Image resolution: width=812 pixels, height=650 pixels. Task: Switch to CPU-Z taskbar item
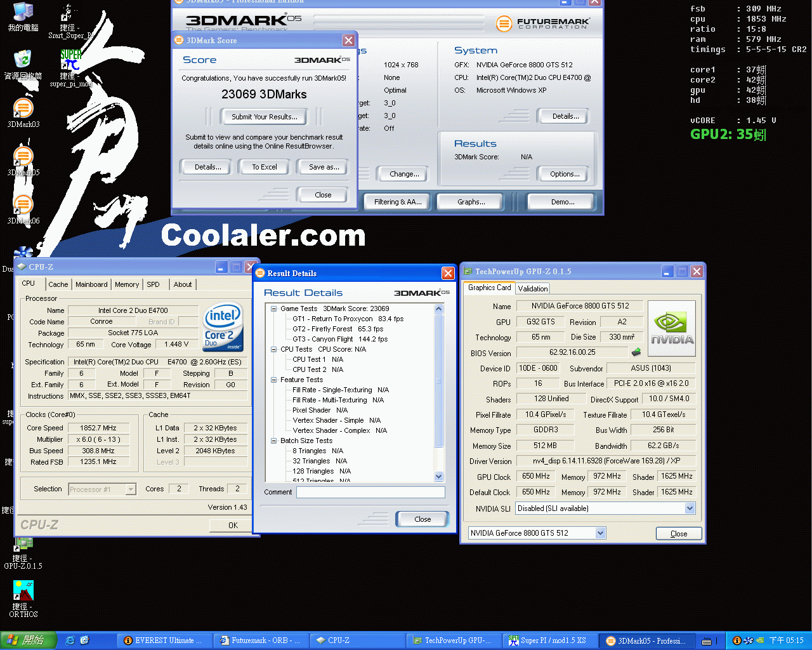(358, 640)
